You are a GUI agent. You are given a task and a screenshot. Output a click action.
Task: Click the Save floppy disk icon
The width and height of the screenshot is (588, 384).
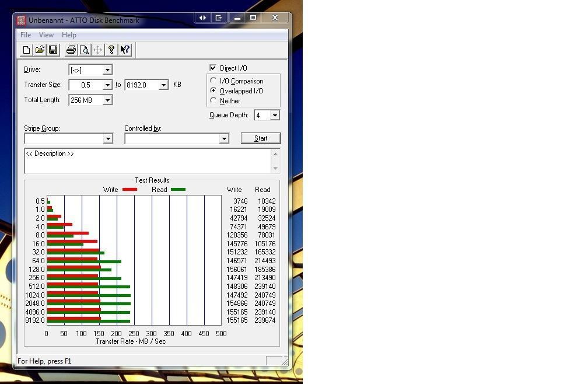pyautogui.click(x=53, y=50)
